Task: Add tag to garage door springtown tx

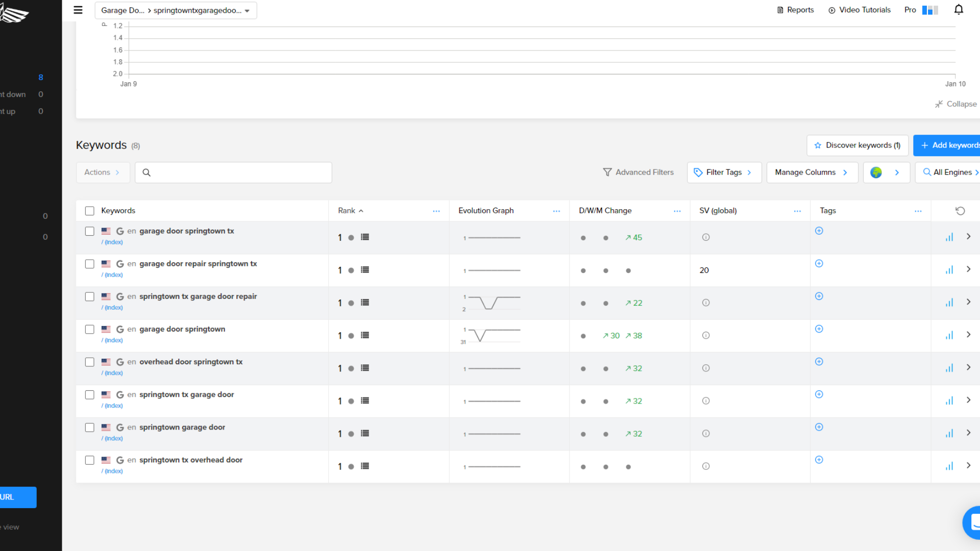Action: [x=819, y=231]
